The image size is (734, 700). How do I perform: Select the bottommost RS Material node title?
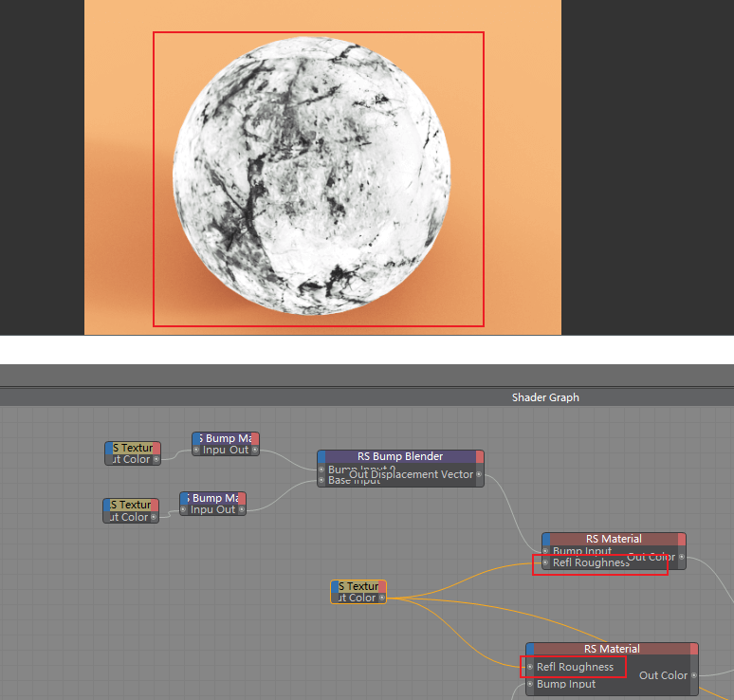tap(612, 649)
